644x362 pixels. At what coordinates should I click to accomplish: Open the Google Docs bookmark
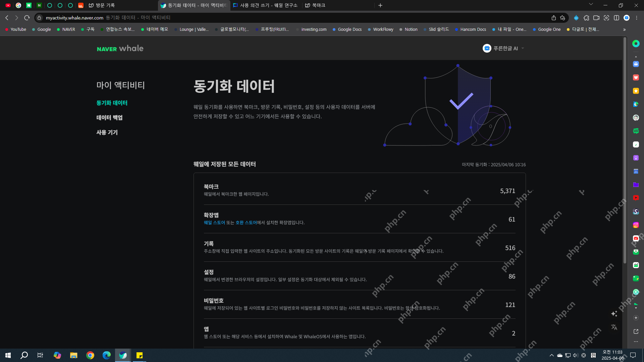coord(347,29)
